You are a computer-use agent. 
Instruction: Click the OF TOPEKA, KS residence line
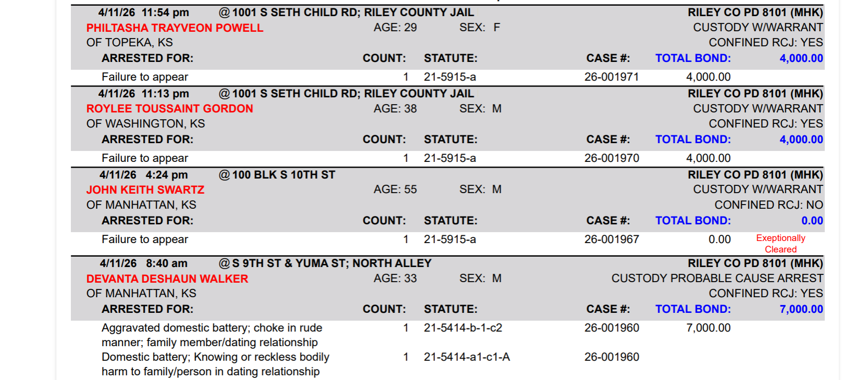tap(129, 43)
